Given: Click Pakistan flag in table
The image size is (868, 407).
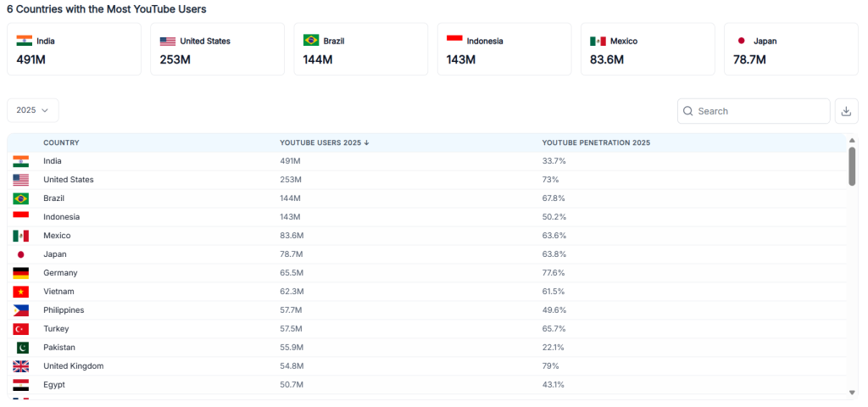Looking at the screenshot, I should pyautogui.click(x=20, y=348).
